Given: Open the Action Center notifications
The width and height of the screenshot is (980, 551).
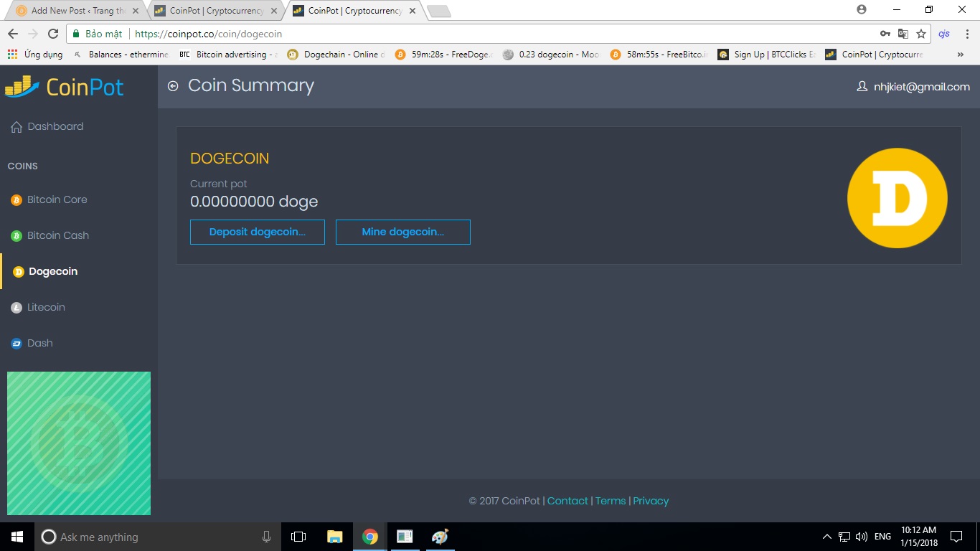Looking at the screenshot, I should [956, 537].
